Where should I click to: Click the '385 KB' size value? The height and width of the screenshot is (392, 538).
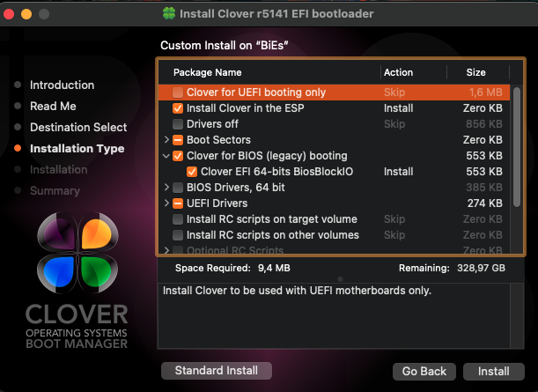point(484,188)
